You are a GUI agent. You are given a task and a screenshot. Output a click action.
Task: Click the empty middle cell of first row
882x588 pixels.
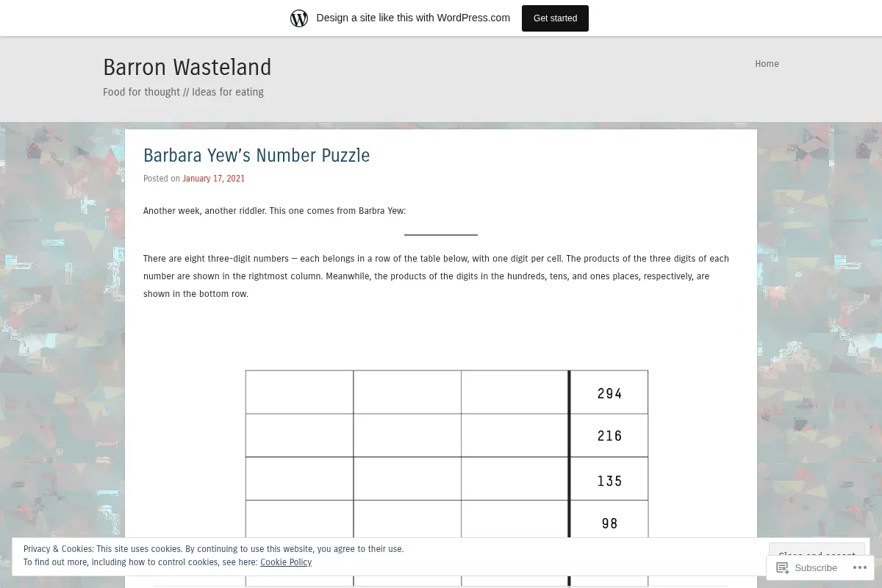pos(407,392)
